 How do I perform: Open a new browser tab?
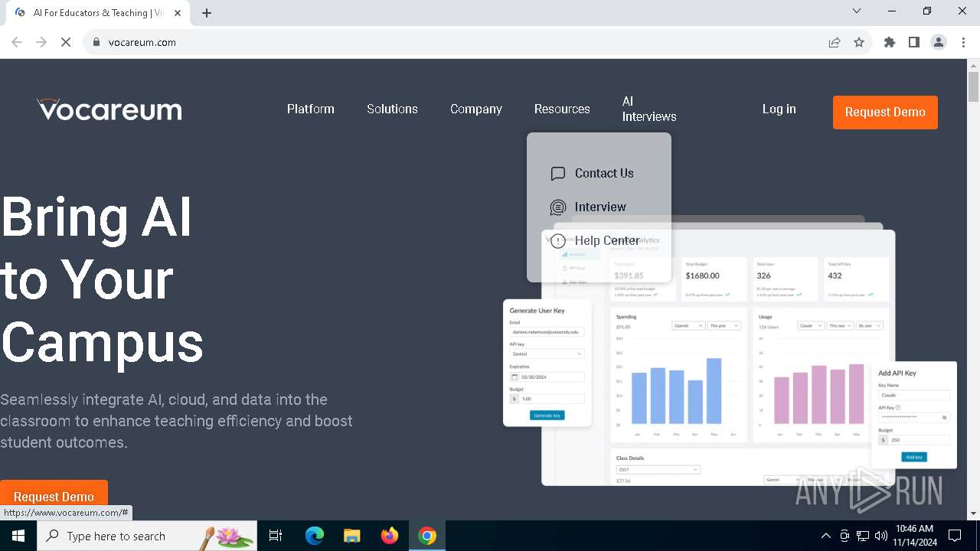click(x=207, y=13)
